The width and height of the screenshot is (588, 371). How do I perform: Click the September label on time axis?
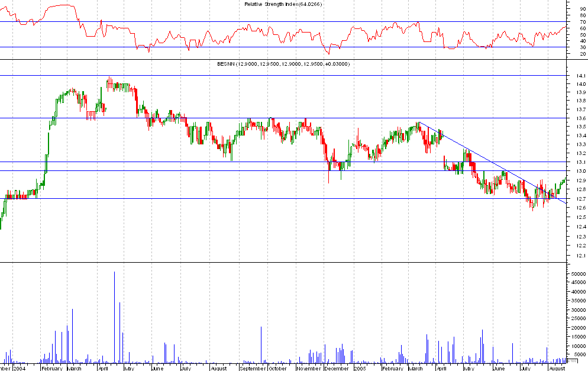tap(253, 369)
